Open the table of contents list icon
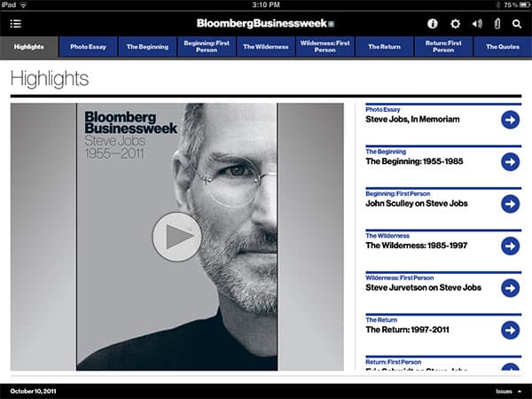 (16, 23)
